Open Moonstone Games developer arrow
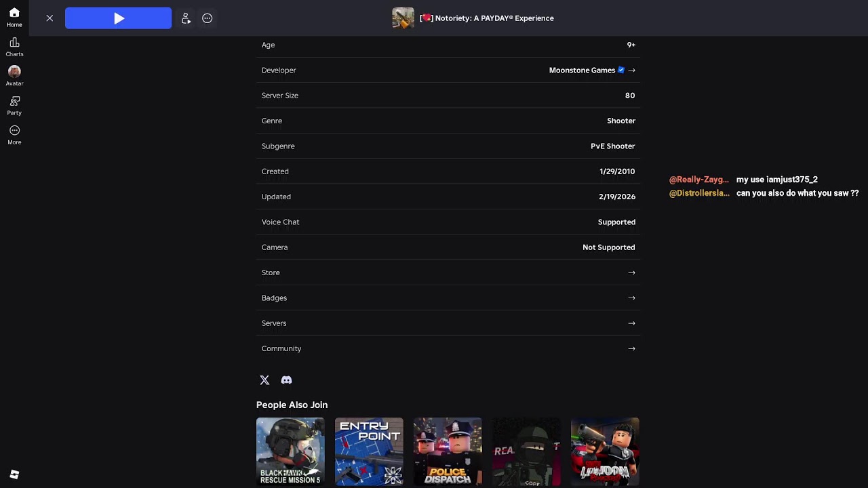868x488 pixels. 631,70
